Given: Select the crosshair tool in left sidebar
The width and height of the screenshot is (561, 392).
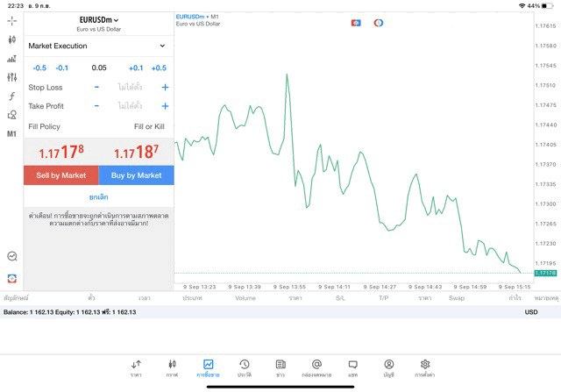Looking at the screenshot, I should 11,20.
